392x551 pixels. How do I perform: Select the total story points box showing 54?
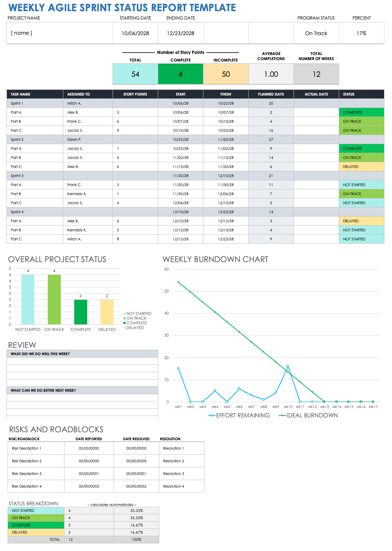135,74
